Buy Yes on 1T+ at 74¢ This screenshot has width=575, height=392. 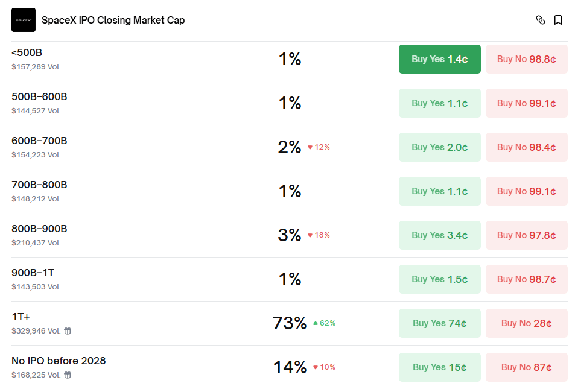439,323
